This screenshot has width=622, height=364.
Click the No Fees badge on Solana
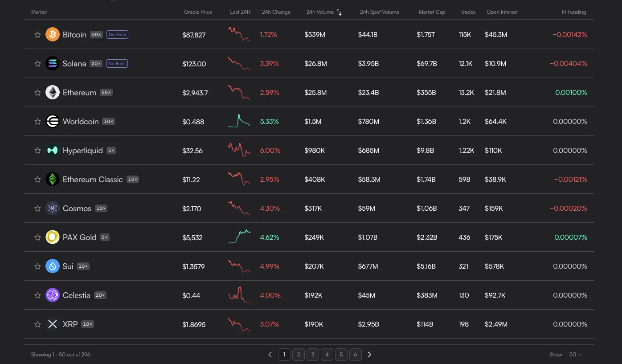[117, 63]
